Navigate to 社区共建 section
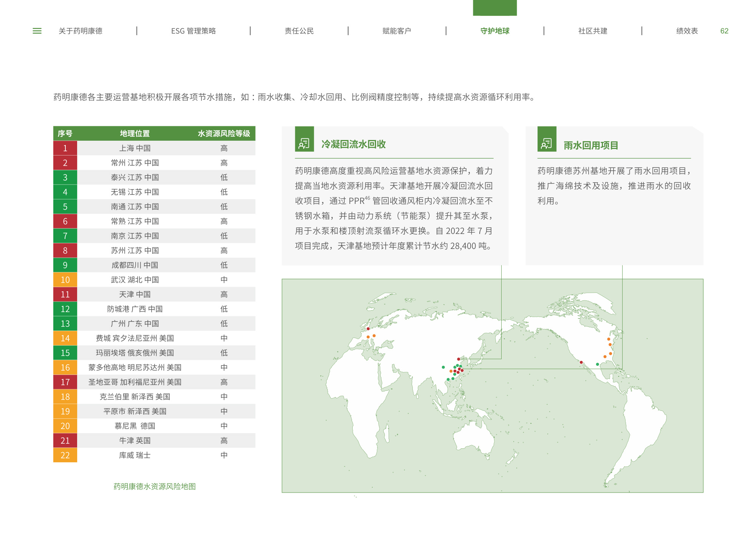The height and width of the screenshot is (558, 756). pos(593,31)
